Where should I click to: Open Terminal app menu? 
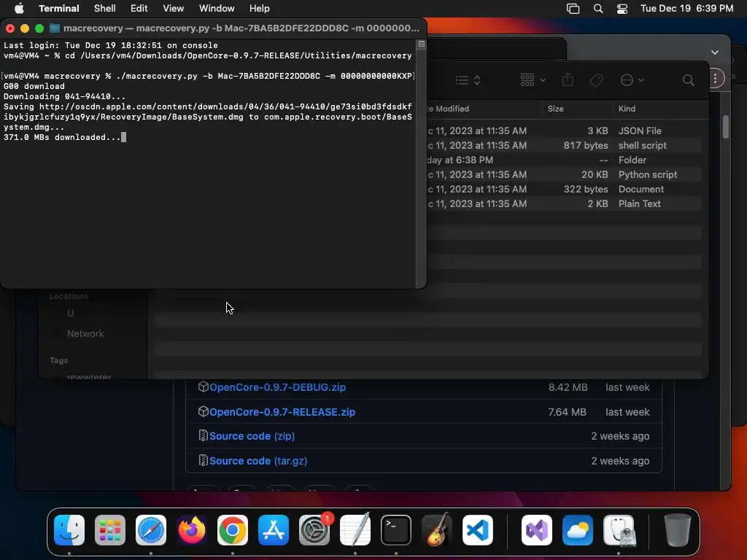point(58,9)
